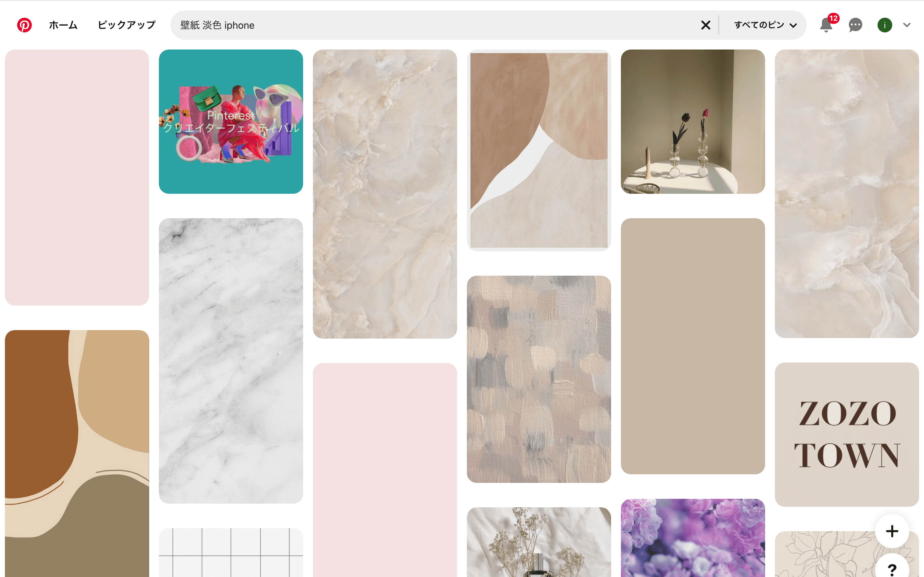
Task: Click the plus (+) add pin icon
Action: click(x=892, y=531)
